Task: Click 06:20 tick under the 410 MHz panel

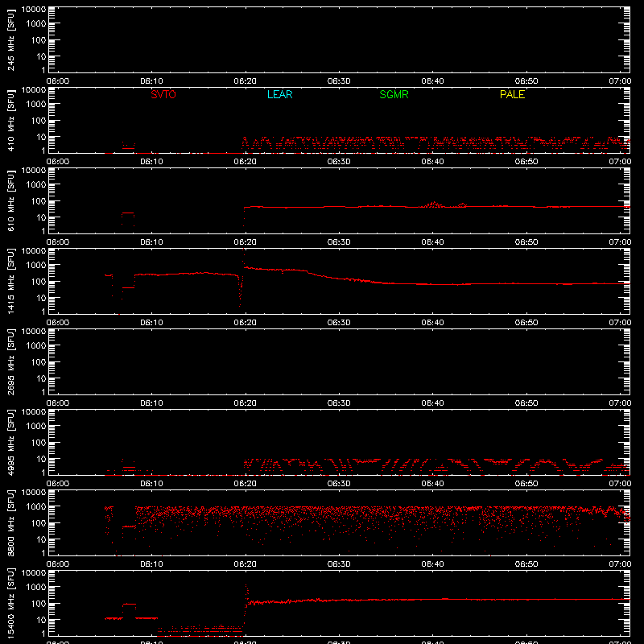Action: (x=246, y=162)
